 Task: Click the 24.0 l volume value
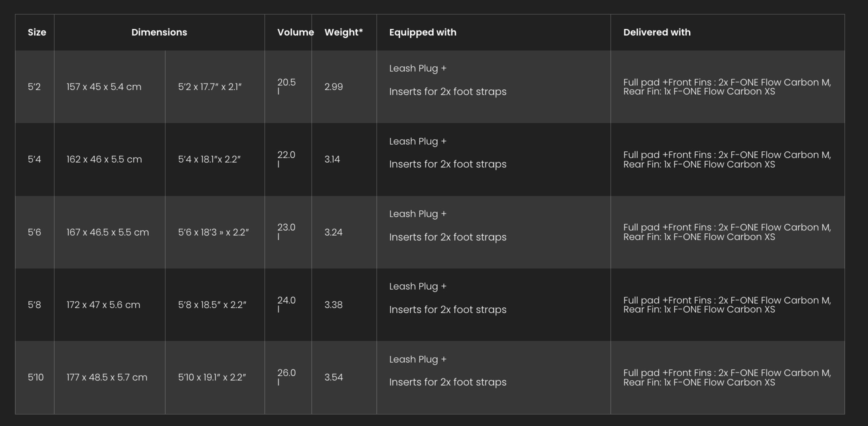click(286, 304)
